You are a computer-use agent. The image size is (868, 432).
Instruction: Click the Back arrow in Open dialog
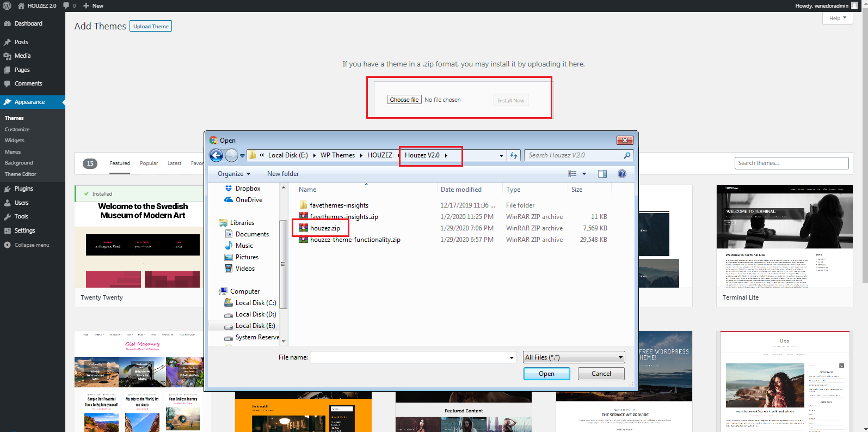216,155
